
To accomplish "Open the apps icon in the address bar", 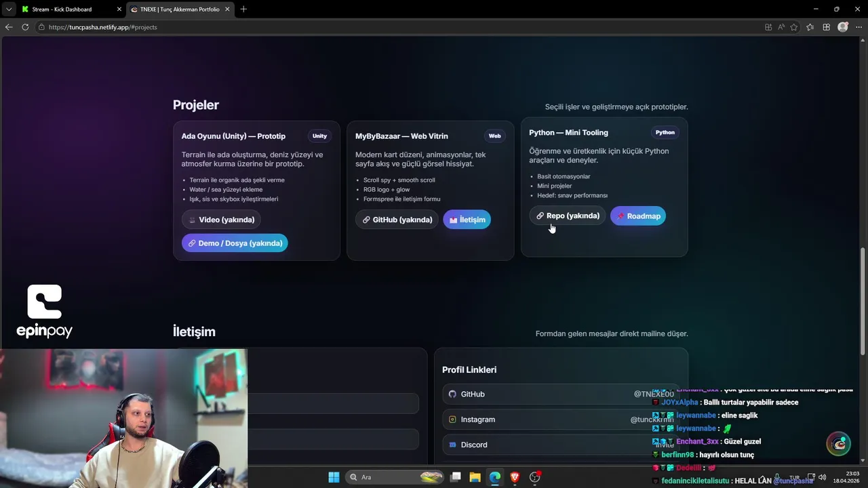I will coord(768,27).
